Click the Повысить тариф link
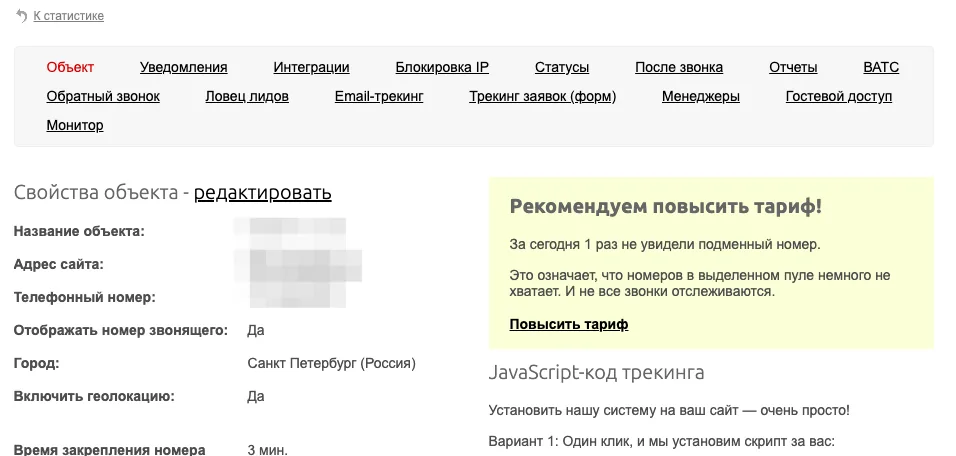The image size is (956, 456). [569, 324]
